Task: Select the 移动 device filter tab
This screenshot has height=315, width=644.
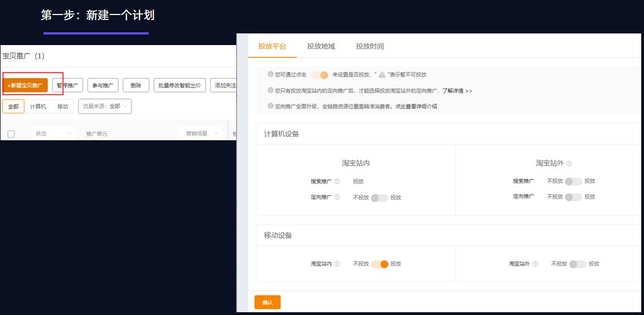Action: pos(62,106)
